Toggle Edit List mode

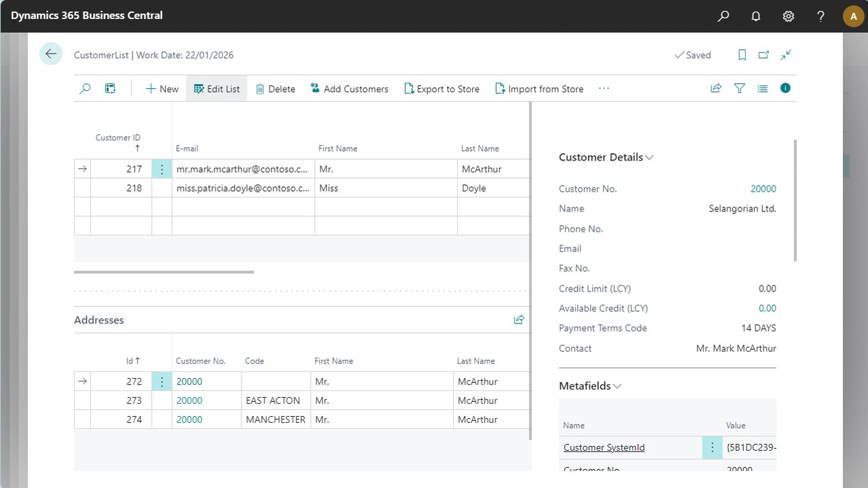(x=217, y=89)
